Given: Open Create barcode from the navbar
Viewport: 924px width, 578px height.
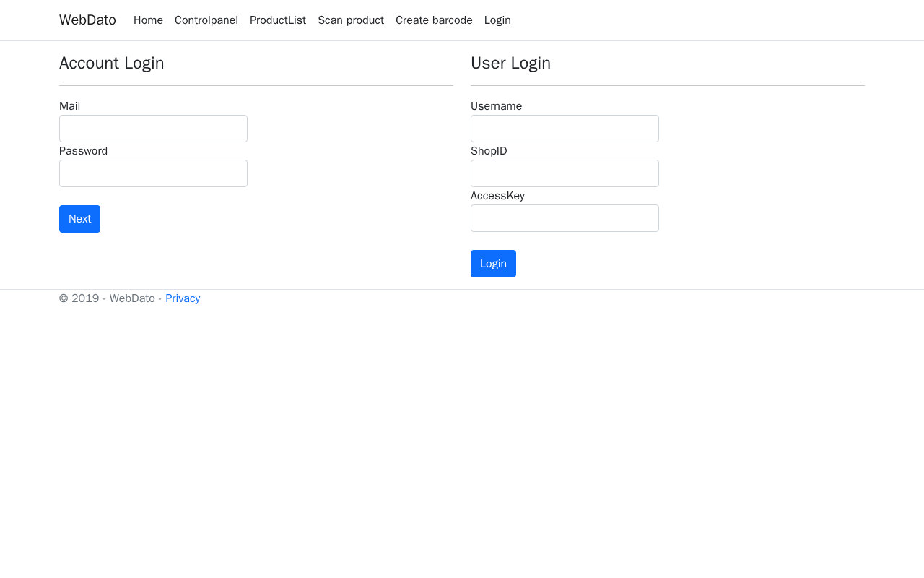Looking at the screenshot, I should click(434, 20).
